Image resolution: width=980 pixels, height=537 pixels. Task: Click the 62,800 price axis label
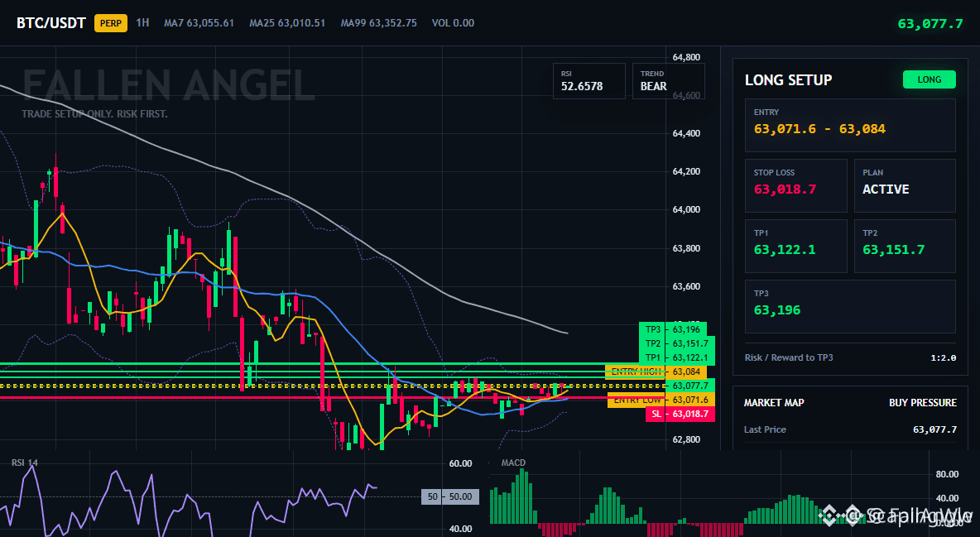tap(686, 439)
